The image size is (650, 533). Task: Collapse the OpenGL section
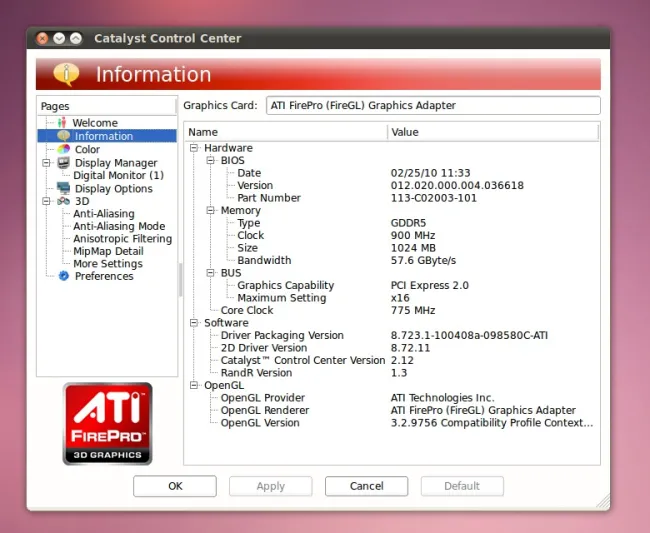[x=194, y=385]
